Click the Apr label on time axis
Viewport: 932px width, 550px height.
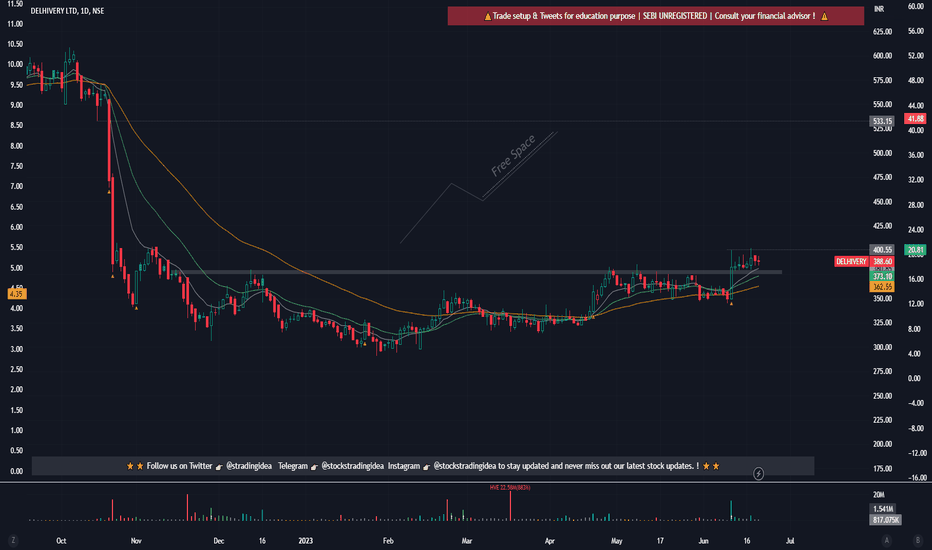click(x=550, y=541)
